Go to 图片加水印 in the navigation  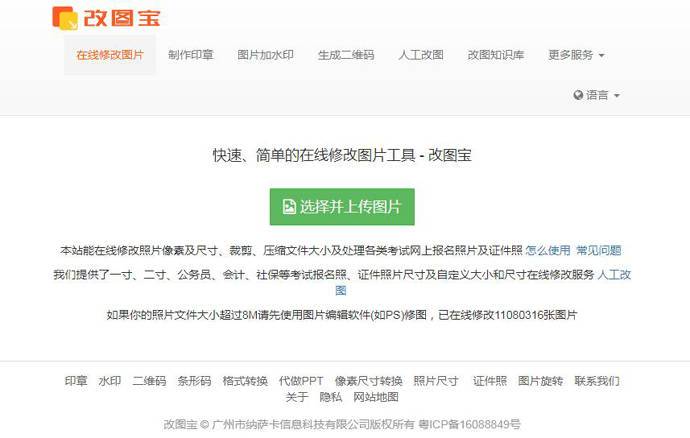(x=265, y=55)
